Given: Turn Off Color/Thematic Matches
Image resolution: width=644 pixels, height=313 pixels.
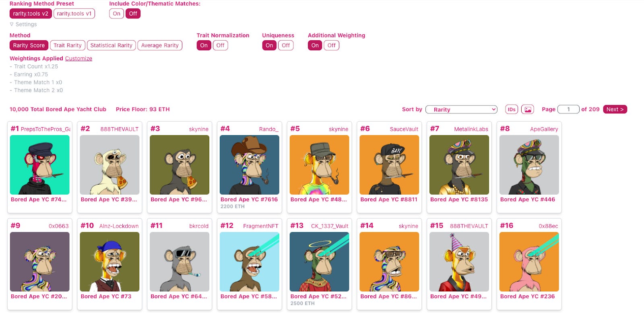Looking at the screenshot, I should 133,14.
